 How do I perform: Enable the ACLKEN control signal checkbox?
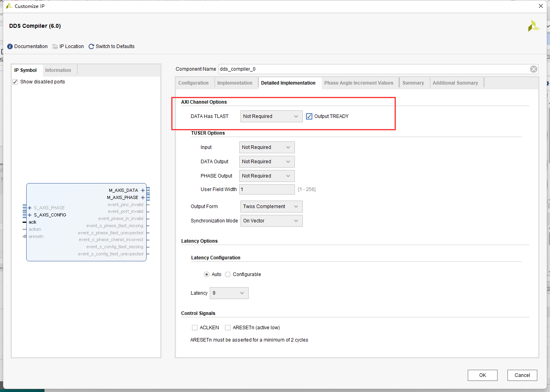point(195,328)
